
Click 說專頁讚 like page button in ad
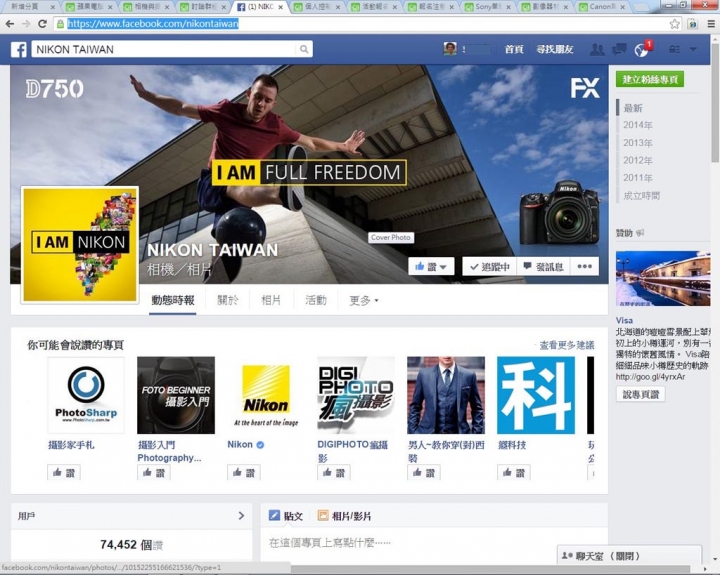641,394
